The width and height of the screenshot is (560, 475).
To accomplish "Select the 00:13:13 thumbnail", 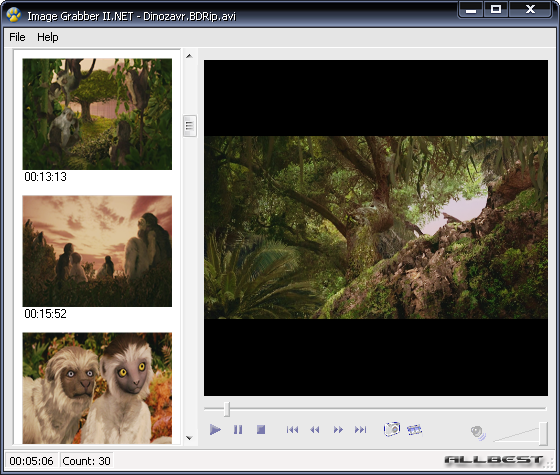I will (97, 114).
